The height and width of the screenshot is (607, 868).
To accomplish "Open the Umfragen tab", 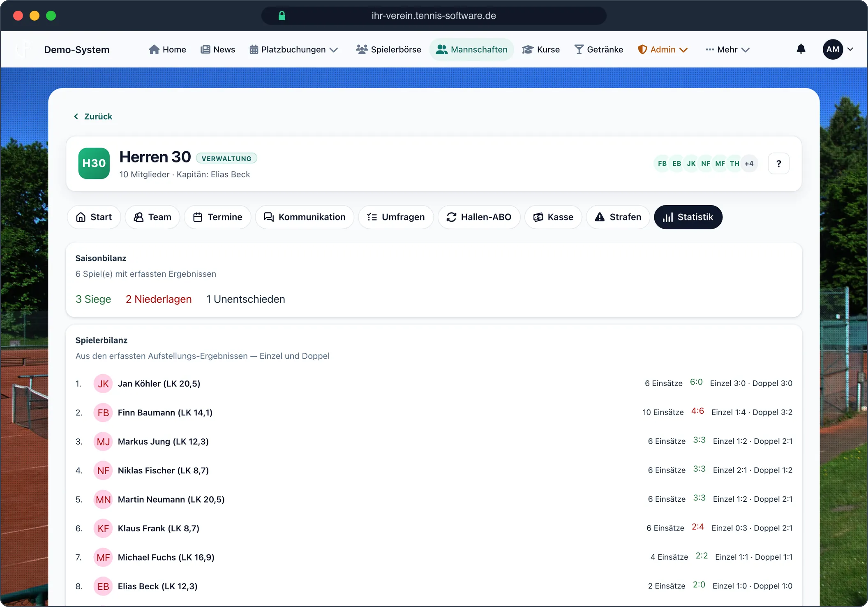I will click(x=396, y=217).
